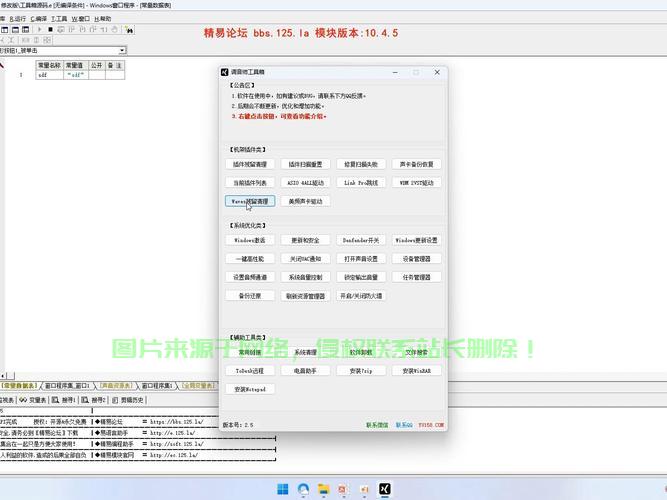Click the 打开声音设置 button

tap(361, 259)
